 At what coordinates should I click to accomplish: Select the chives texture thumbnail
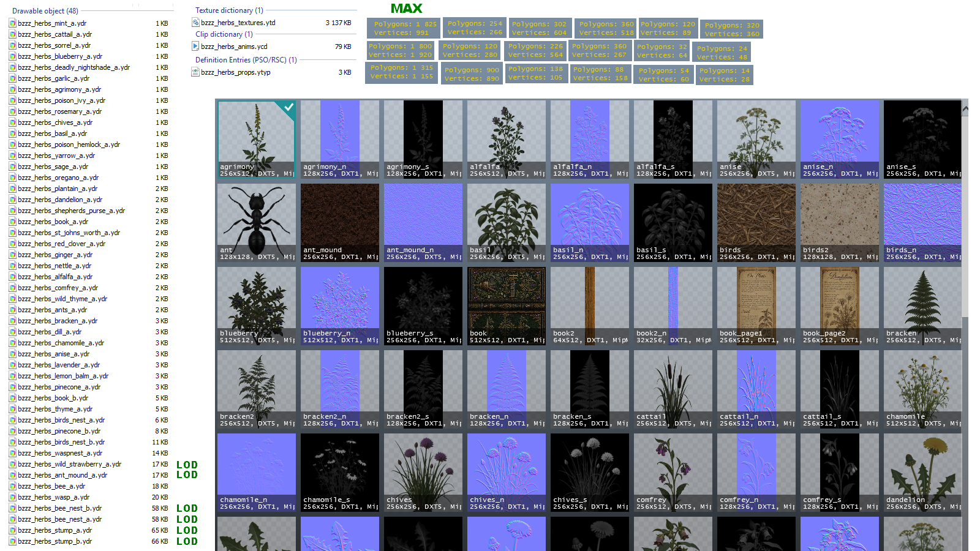pos(423,473)
